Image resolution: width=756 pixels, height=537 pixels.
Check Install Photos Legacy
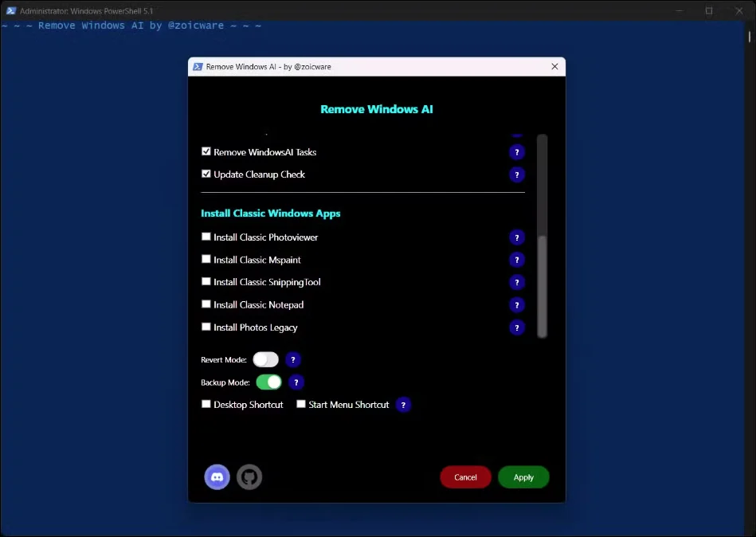click(x=206, y=327)
